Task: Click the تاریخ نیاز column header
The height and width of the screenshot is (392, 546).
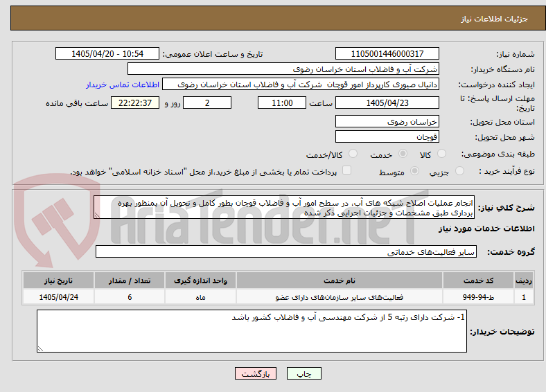Action: coord(58,280)
